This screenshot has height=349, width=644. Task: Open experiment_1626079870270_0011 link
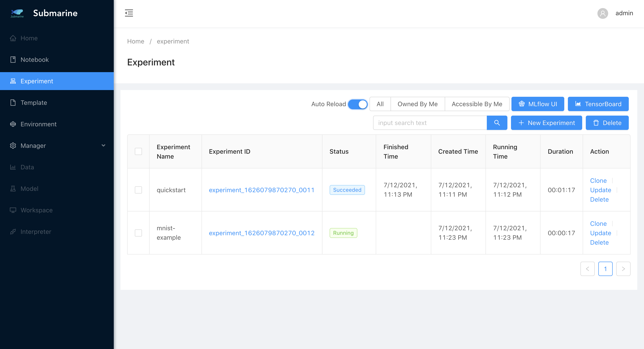[x=262, y=190]
